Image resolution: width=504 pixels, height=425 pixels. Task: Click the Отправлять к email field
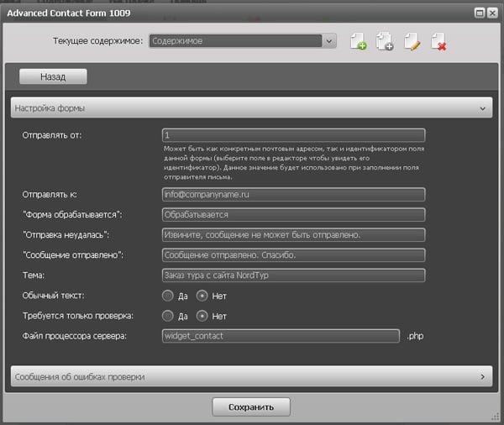click(293, 194)
